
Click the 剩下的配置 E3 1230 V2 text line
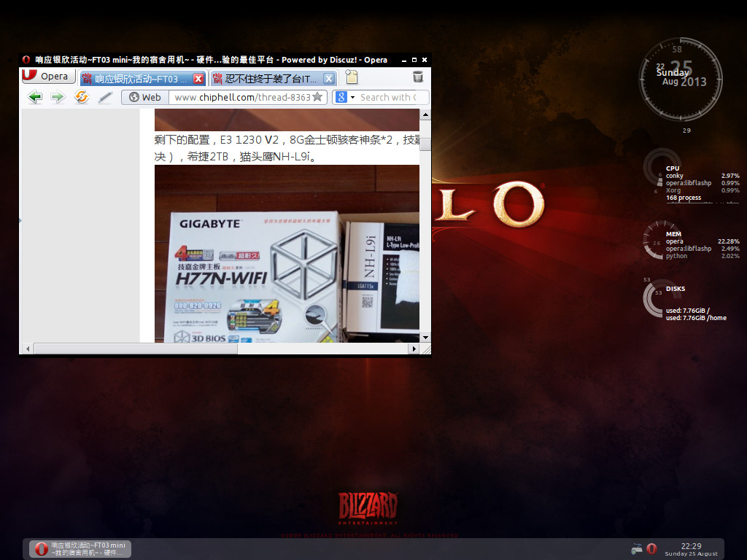287,139
